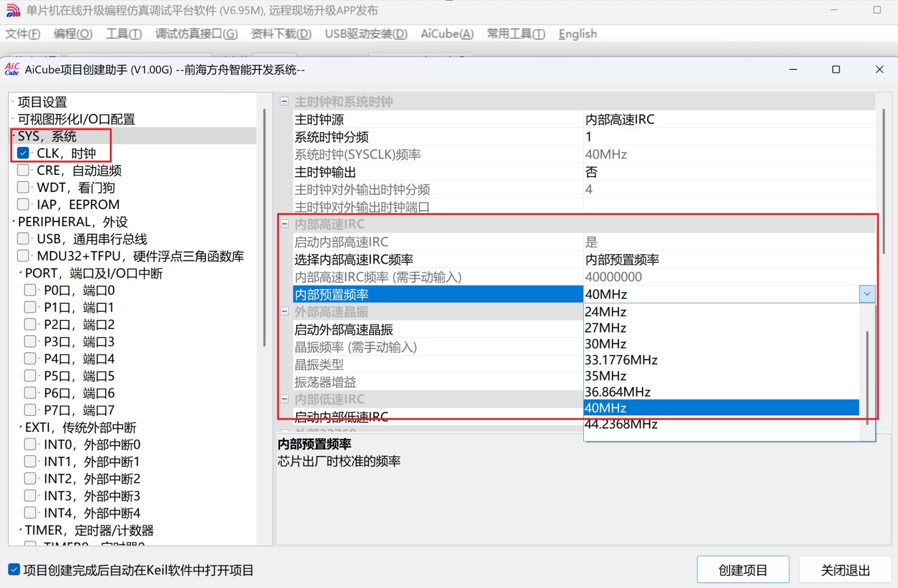The image size is (898, 588).
Task: Collapse the TIMER 定时器/计数器 tree node
Action: pos(21,530)
